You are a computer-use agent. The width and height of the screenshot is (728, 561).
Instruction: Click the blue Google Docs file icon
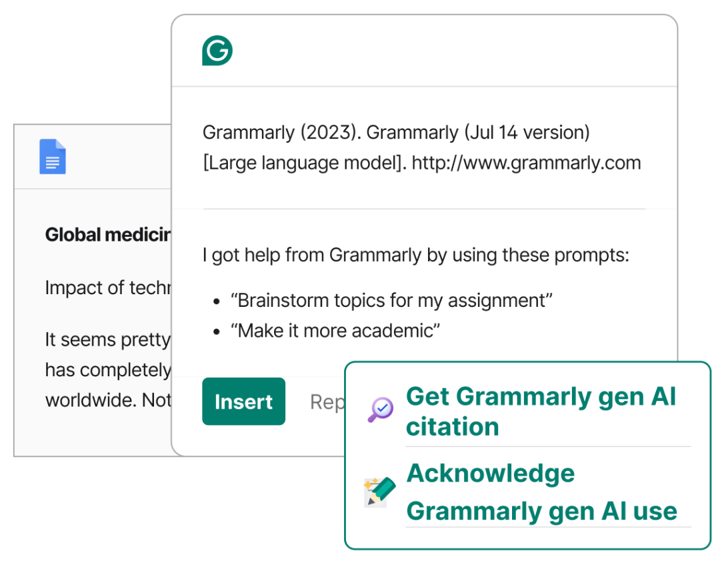53,156
